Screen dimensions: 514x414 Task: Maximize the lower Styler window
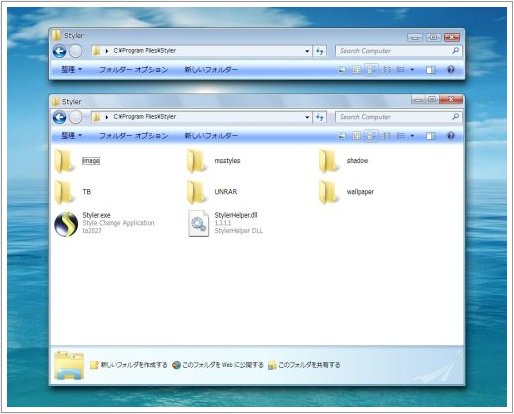click(432, 99)
